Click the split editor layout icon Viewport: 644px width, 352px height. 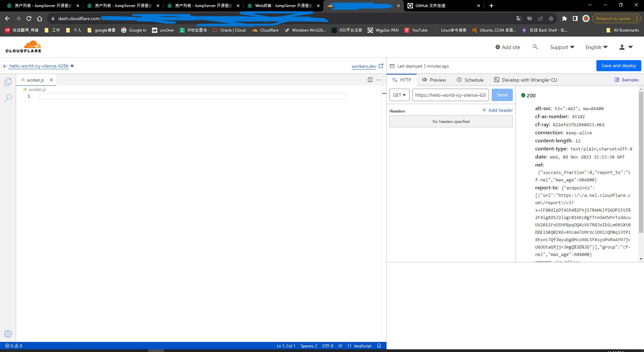coord(370,80)
